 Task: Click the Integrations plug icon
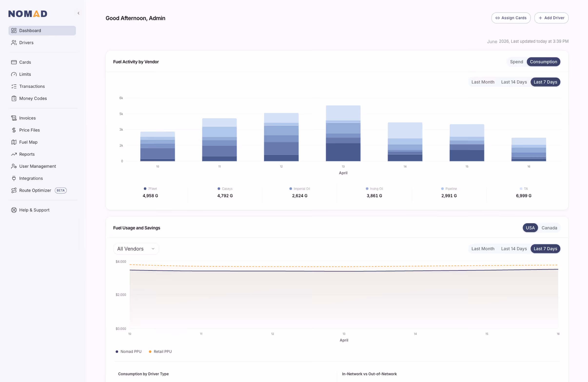(x=14, y=178)
